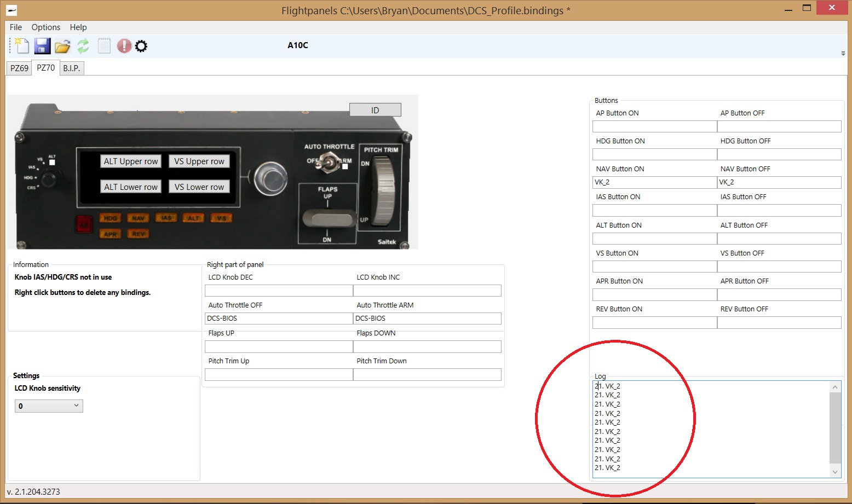The image size is (852, 504).
Task: Click the Flaps UP binding field
Action: tap(279, 346)
